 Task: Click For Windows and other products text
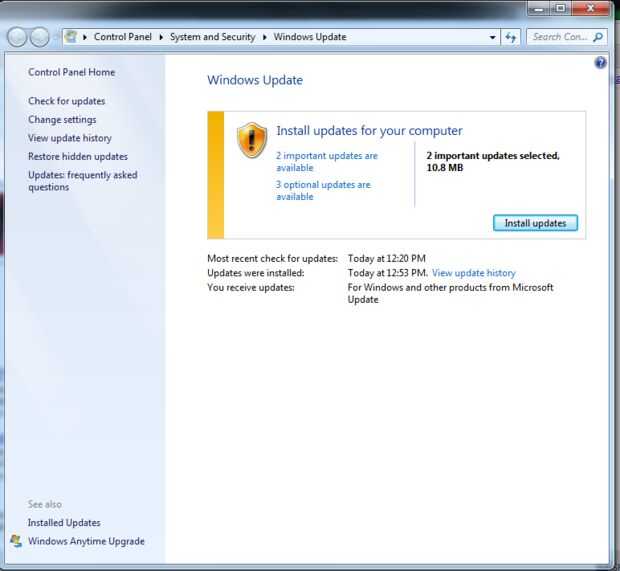click(450, 293)
